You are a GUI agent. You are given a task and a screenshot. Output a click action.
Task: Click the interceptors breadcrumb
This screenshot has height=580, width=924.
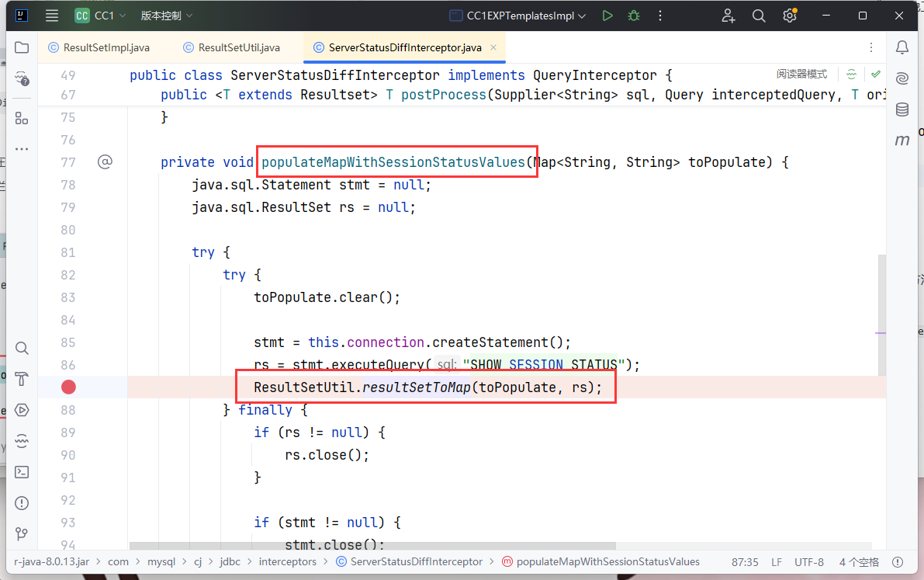(287, 561)
